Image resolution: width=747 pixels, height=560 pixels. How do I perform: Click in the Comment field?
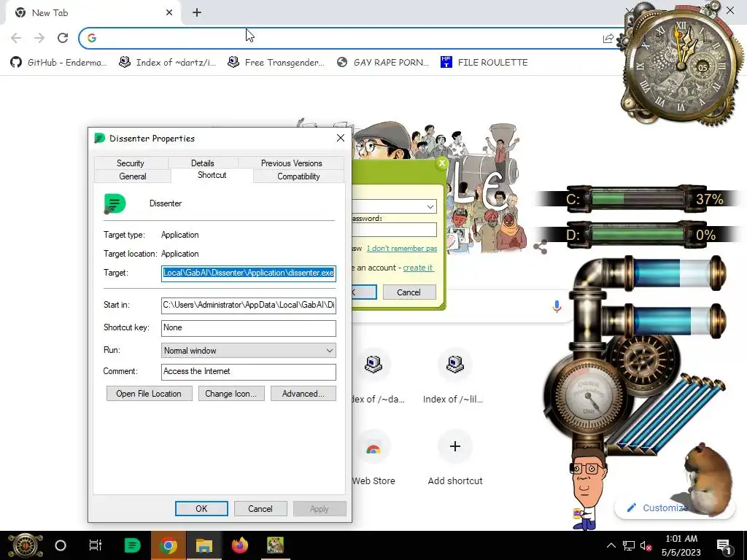248,371
